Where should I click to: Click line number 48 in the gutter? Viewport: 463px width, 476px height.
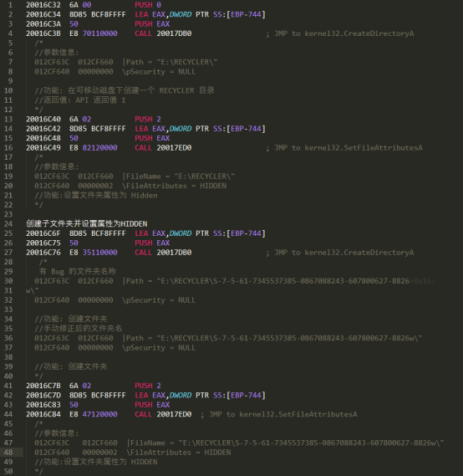pos(8,453)
